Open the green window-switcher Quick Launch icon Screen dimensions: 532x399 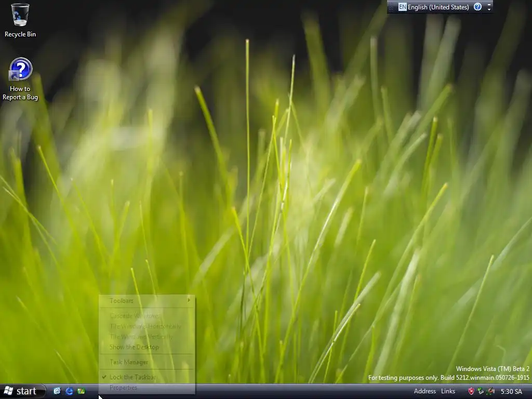click(81, 391)
